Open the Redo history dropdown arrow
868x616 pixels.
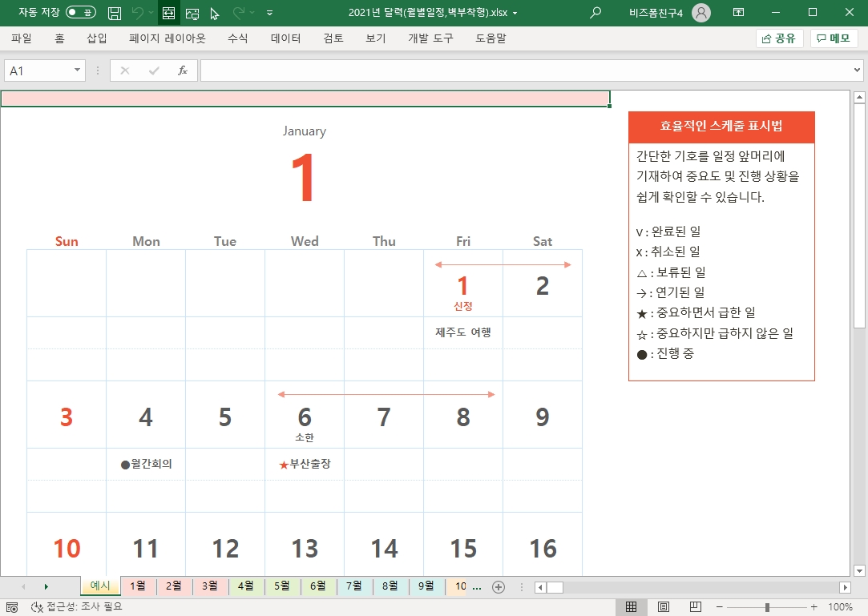point(252,13)
